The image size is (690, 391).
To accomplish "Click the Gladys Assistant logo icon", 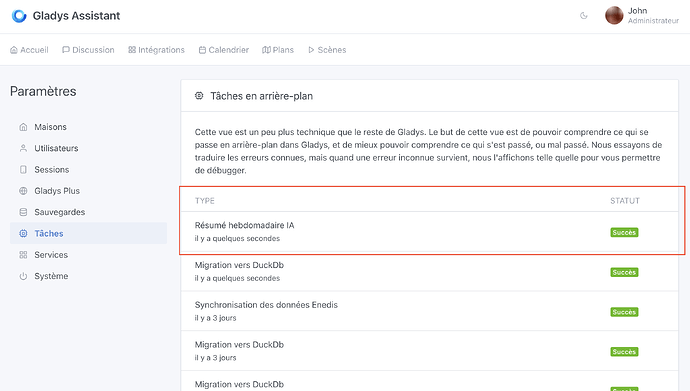I will 19,16.
